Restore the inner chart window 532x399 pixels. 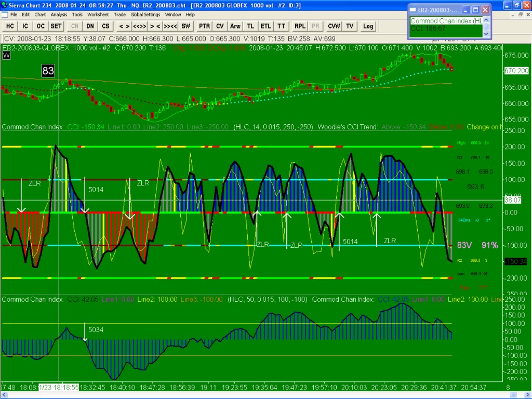pyautogui.click(x=520, y=15)
